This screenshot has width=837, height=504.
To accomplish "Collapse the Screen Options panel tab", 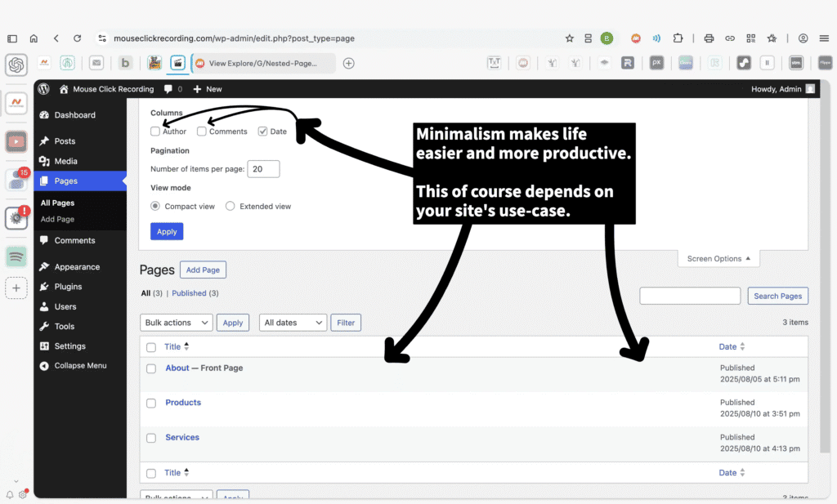I will pyautogui.click(x=718, y=259).
